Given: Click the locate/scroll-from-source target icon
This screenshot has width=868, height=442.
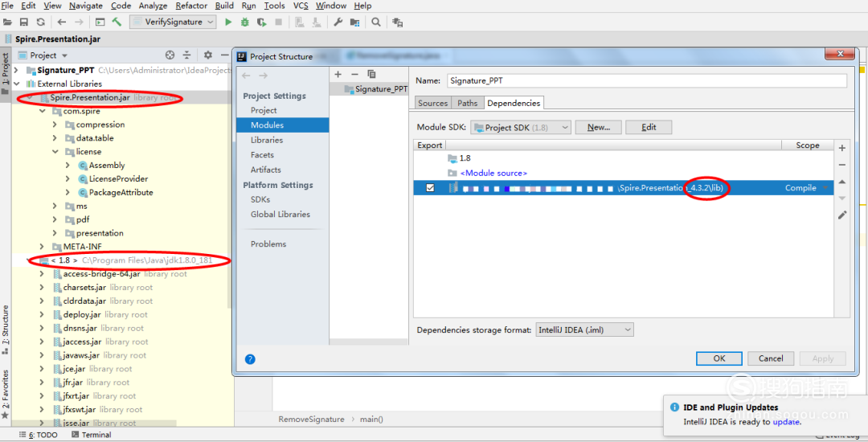Looking at the screenshot, I should tap(170, 55).
